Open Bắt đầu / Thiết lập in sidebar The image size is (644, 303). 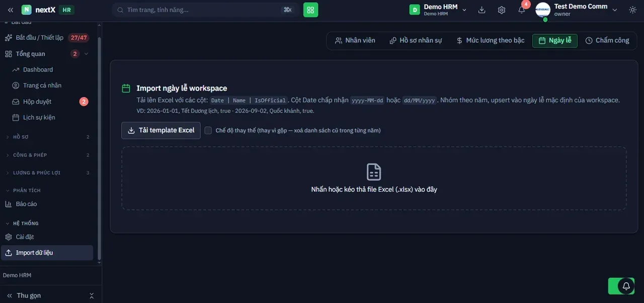click(47, 38)
